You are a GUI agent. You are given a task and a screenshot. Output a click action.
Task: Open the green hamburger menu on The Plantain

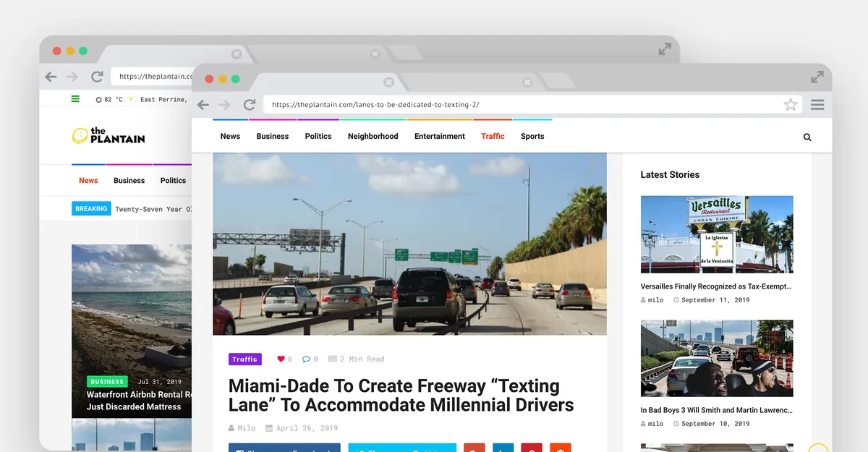[x=75, y=99]
